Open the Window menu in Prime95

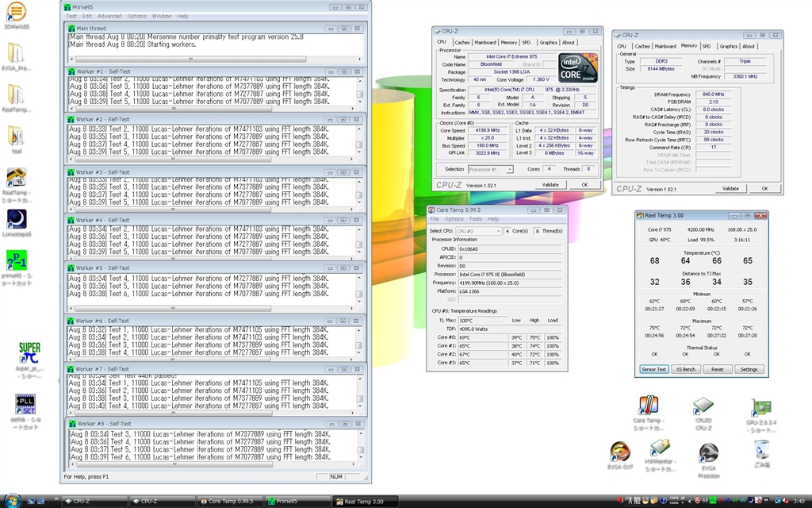click(162, 16)
